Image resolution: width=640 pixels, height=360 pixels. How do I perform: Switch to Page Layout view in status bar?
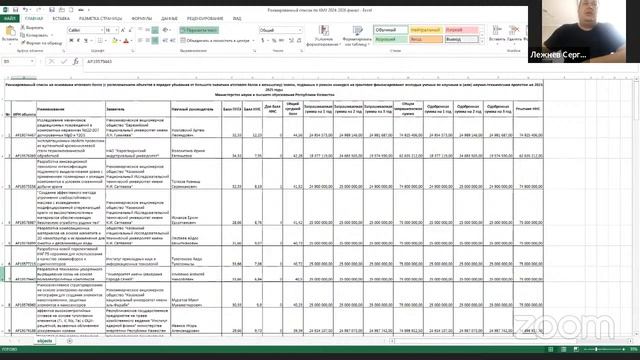[x=563, y=349]
